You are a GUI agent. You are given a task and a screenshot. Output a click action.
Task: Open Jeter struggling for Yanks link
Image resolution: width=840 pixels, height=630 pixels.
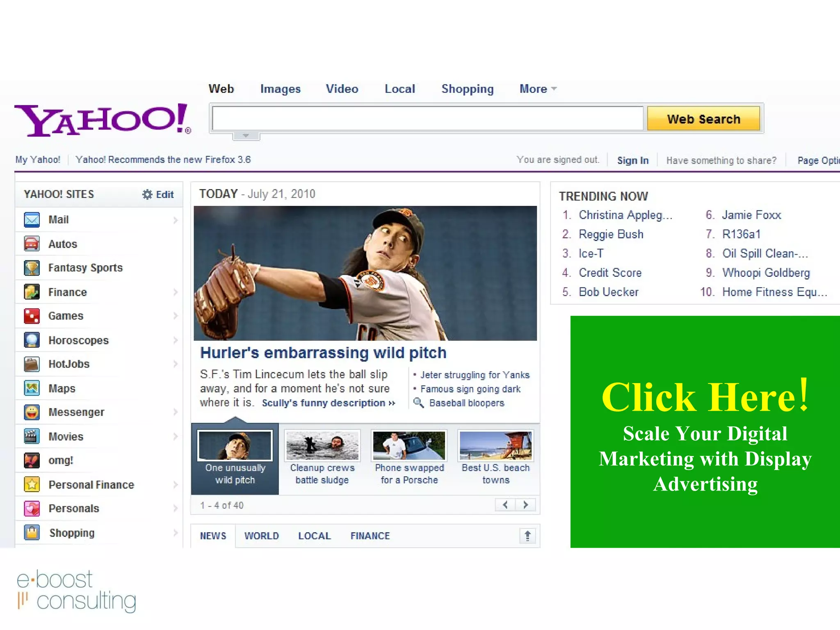click(x=475, y=375)
